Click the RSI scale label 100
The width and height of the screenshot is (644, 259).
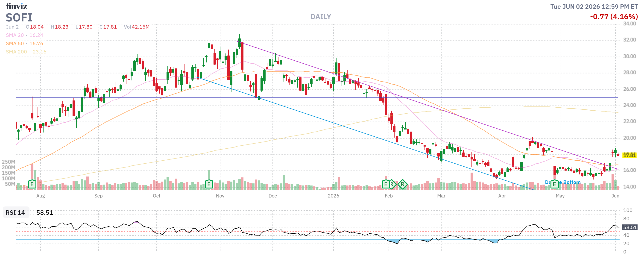[628, 210]
